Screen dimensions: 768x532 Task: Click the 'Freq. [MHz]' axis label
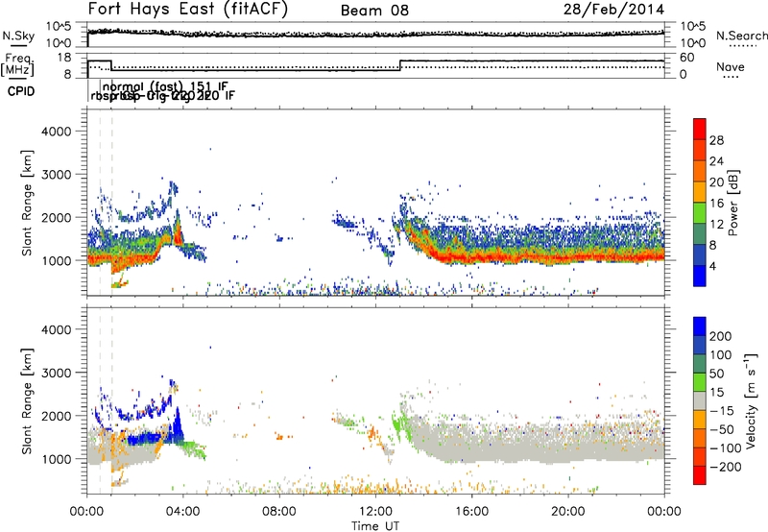pyautogui.click(x=17, y=65)
